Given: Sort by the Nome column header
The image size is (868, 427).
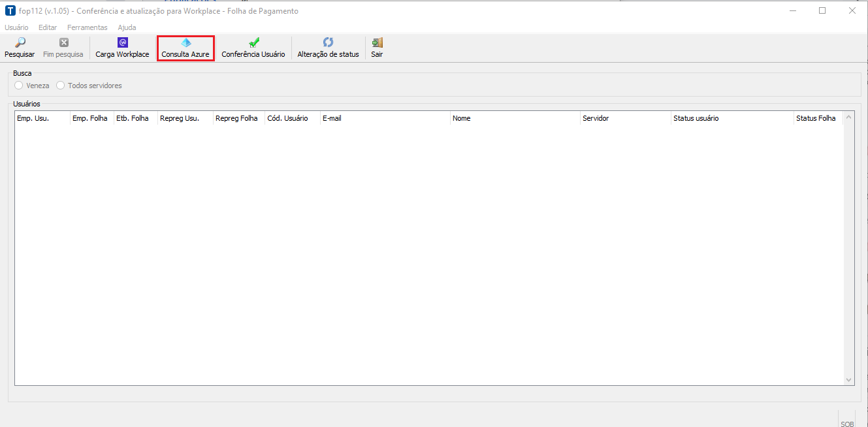Looking at the screenshot, I should [515, 118].
